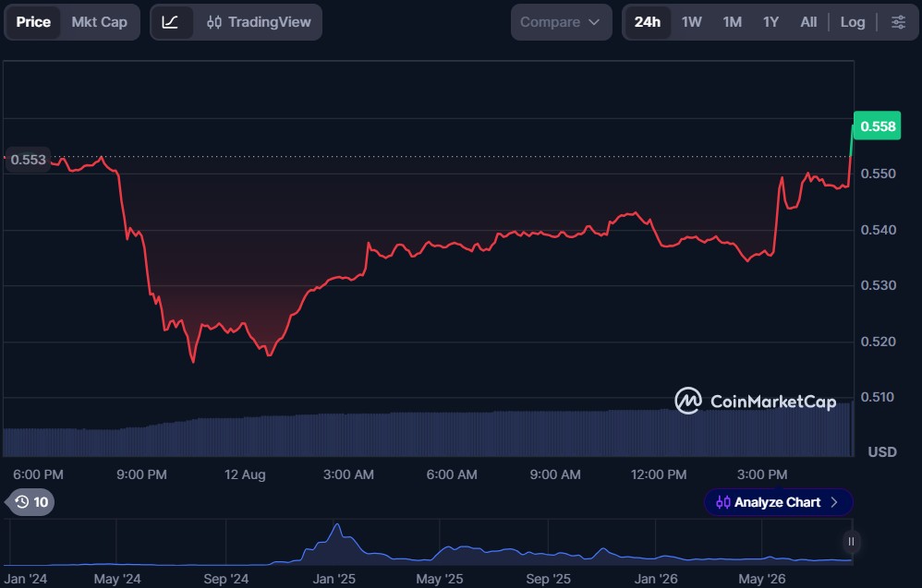Click the 6:00 PM time label
922x588 pixels.
[x=38, y=474]
